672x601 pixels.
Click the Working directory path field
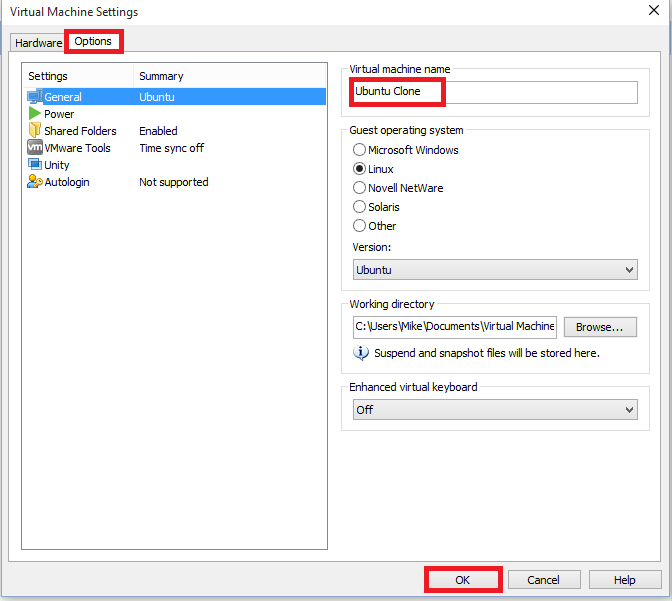click(x=454, y=327)
